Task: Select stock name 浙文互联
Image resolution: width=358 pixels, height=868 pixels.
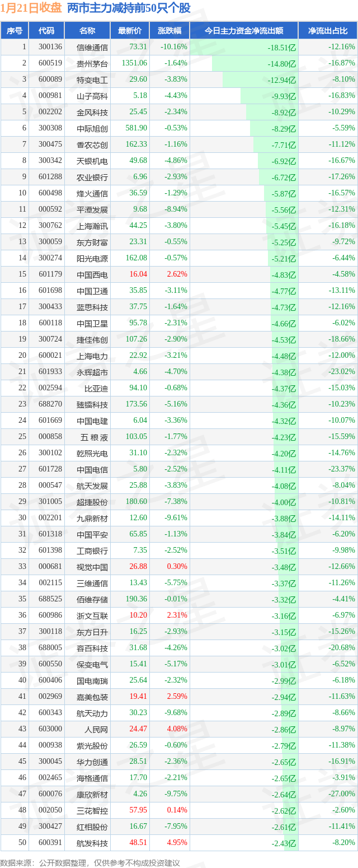Action: click(x=92, y=615)
